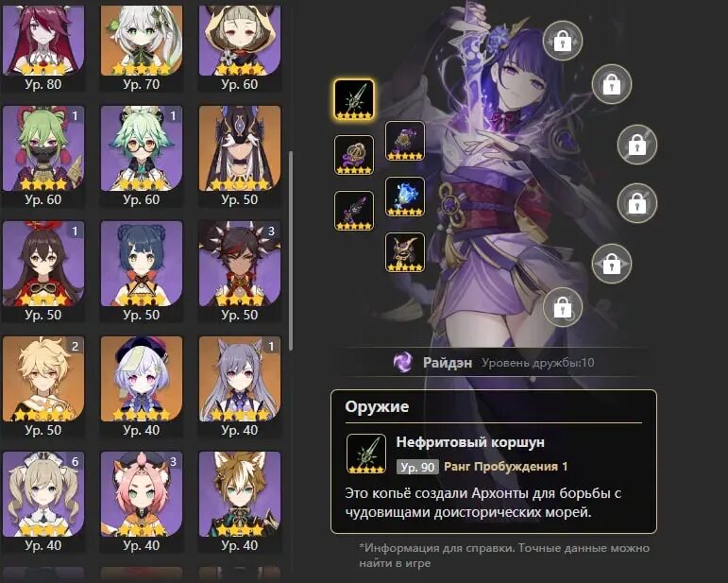Click the character list vertical scrollbar
Screen dimensions: 728x583
tap(291, 250)
